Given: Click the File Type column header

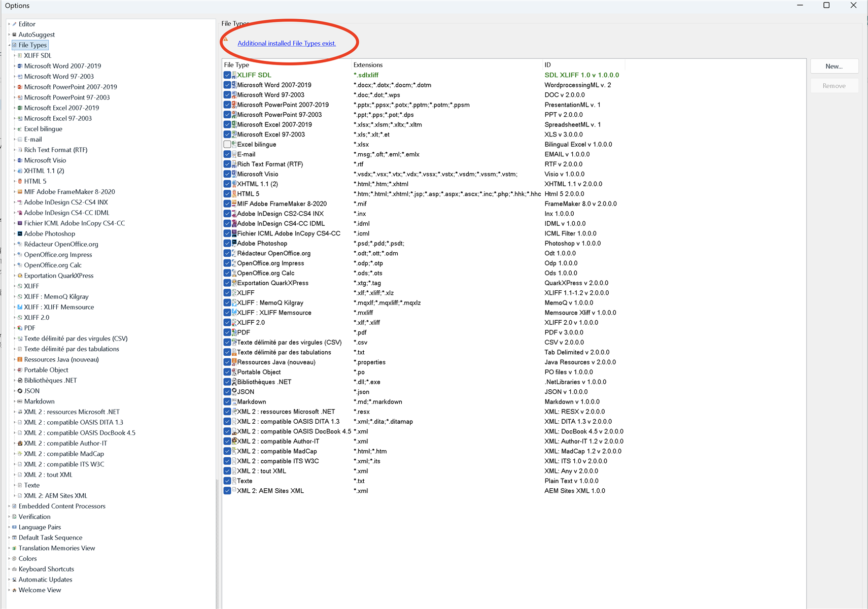Looking at the screenshot, I should coord(287,65).
